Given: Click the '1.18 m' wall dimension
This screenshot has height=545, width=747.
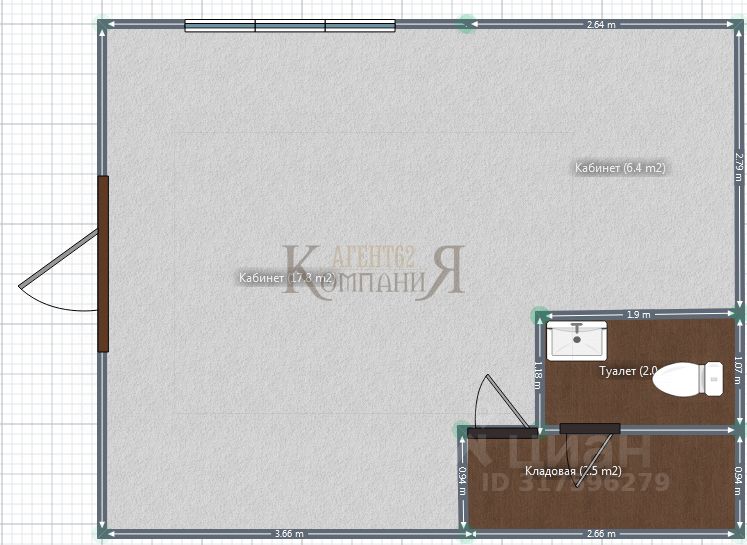Looking at the screenshot, I should [538, 376].
